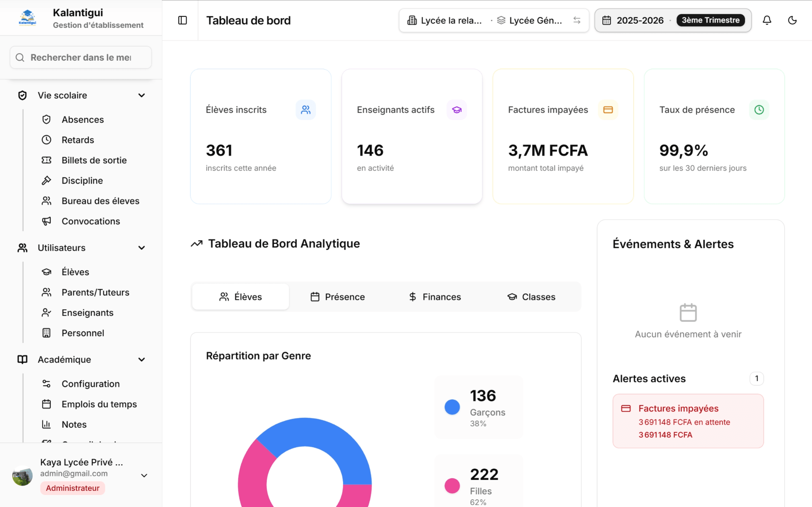The width and height of the screenshot is (812, 507).
Task: Click the 99,9% presence value
Action: (x=683, y=150)
